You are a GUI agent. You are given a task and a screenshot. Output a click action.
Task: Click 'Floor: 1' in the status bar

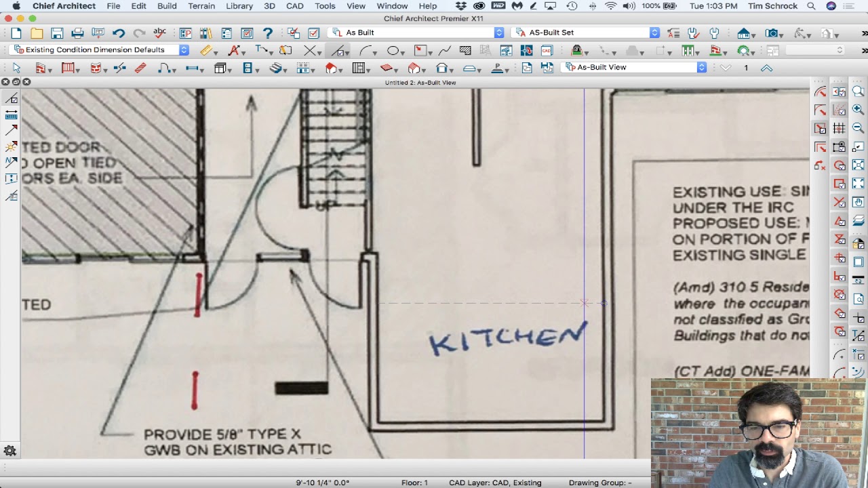(x=414, y=483)
